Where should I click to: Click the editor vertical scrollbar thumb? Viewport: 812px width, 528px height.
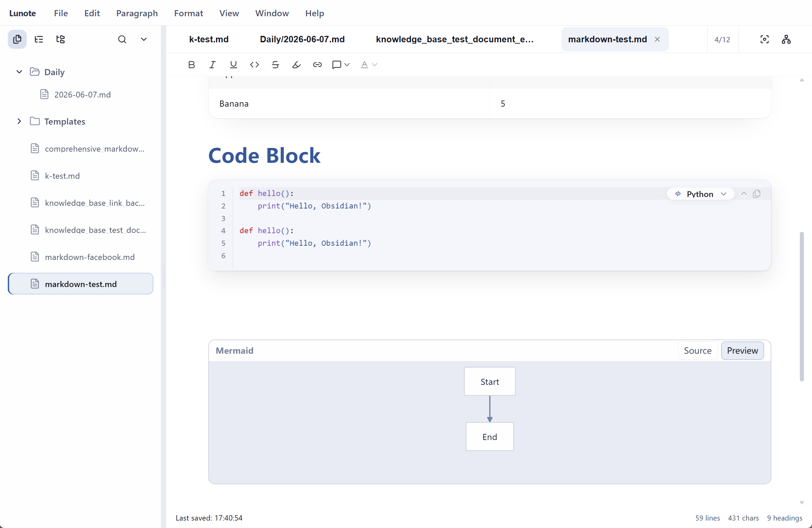click(802, 306)
